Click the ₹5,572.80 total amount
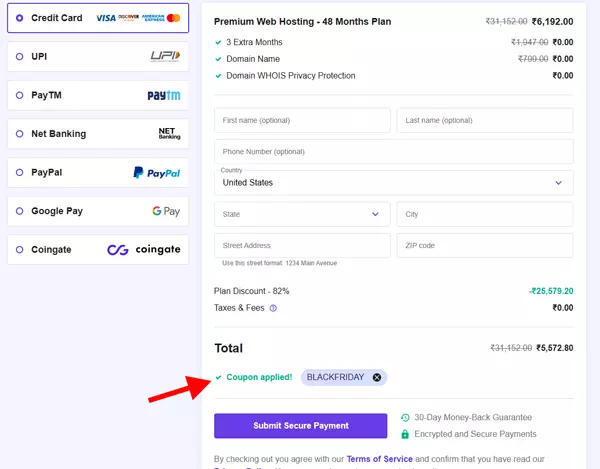This screenshot has height=469, width=600. tap(554, 348)
